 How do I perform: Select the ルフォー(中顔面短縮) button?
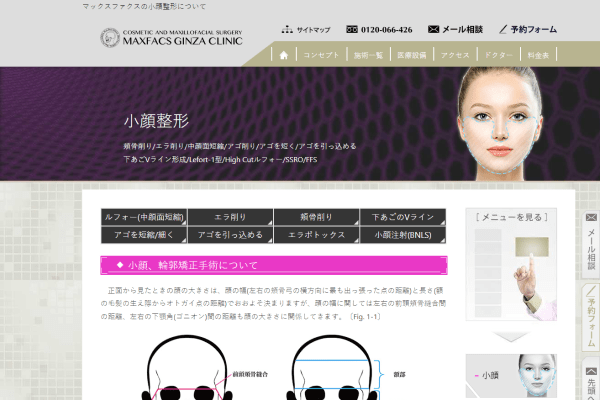144,217
